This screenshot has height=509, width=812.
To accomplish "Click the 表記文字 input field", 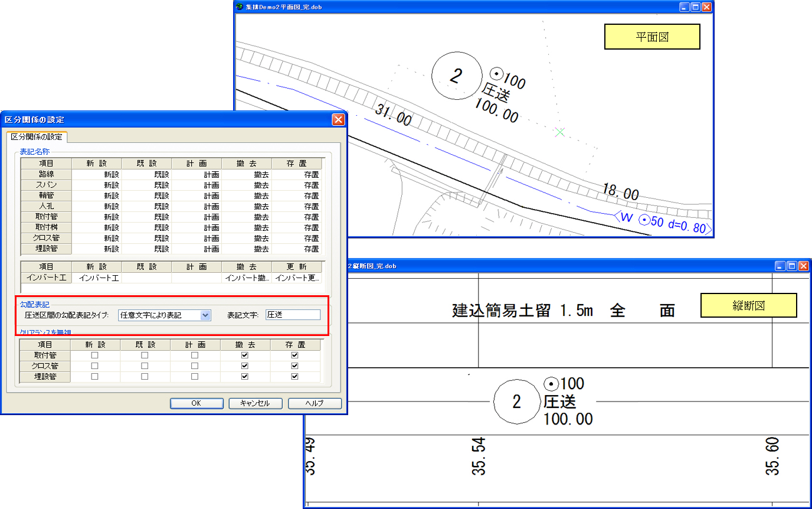I will (x=293, y=315).
